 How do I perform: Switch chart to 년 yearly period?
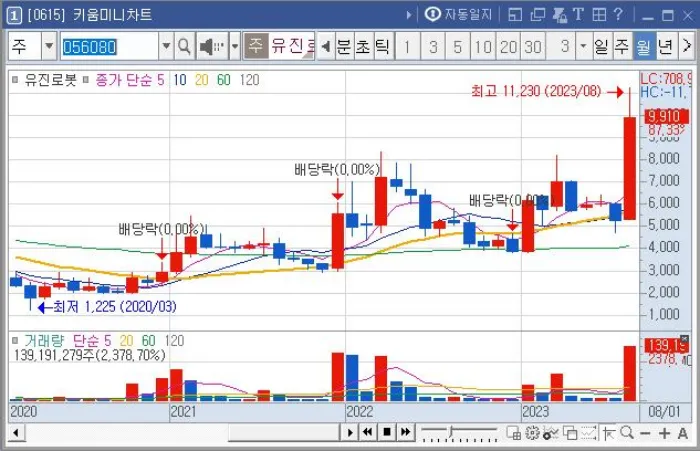pyautogui.click(x=665, y=46)
